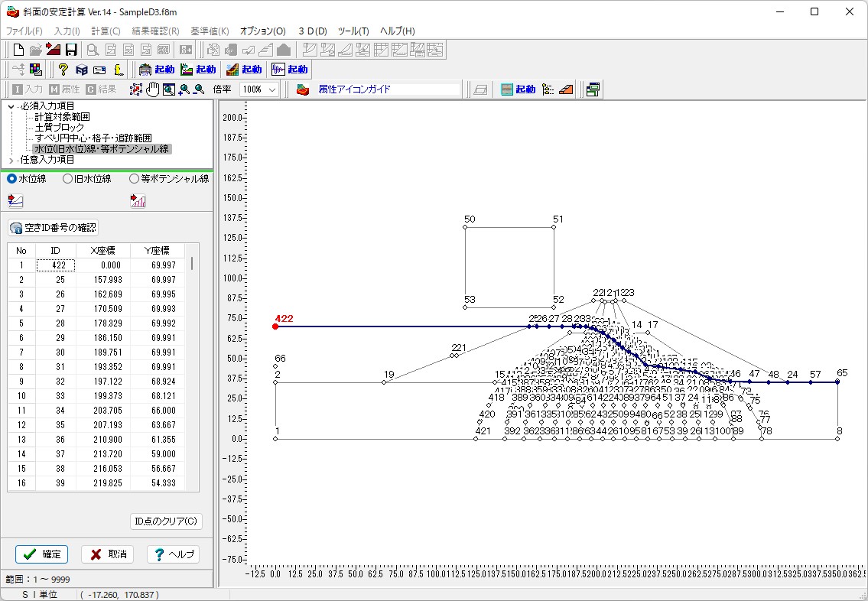
Task: Select the 水位線 radio button
Action: (x=11, y=179)
